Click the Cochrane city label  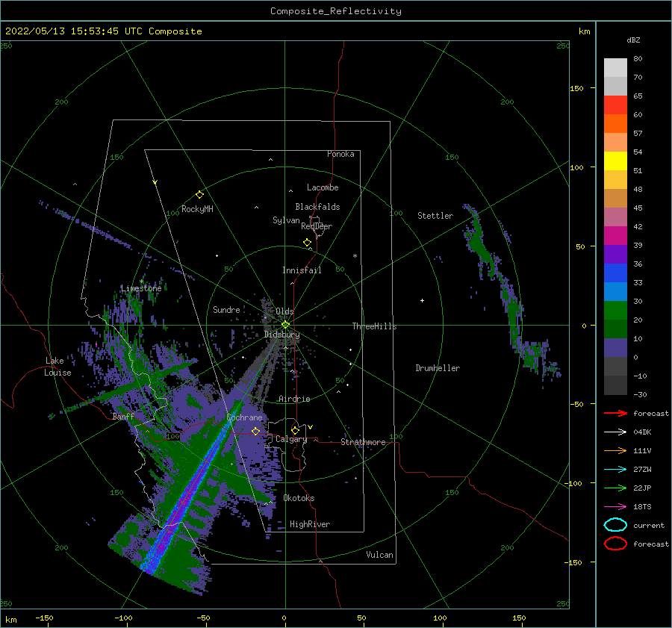click(x=244, y=417)
